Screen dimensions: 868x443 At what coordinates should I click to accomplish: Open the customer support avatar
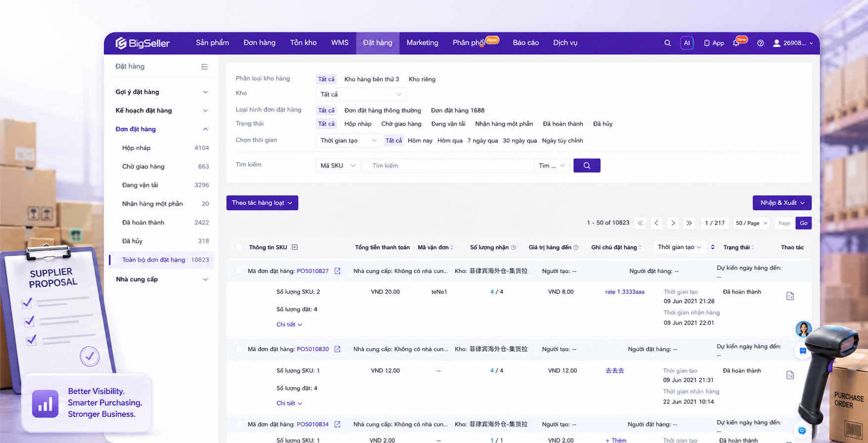tap(803, 329)
